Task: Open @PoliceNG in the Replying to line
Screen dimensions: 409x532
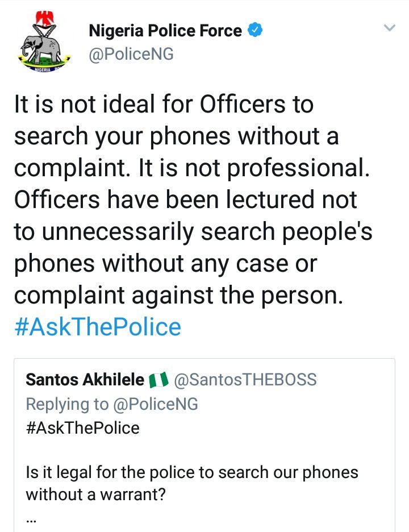Action: click(155, 404)
